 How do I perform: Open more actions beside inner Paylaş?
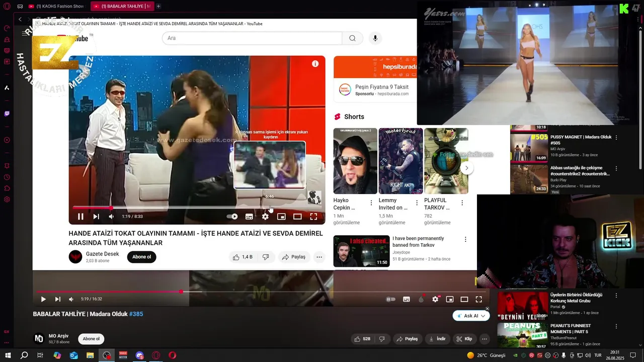pyautogui.click(x=319, y=257)
